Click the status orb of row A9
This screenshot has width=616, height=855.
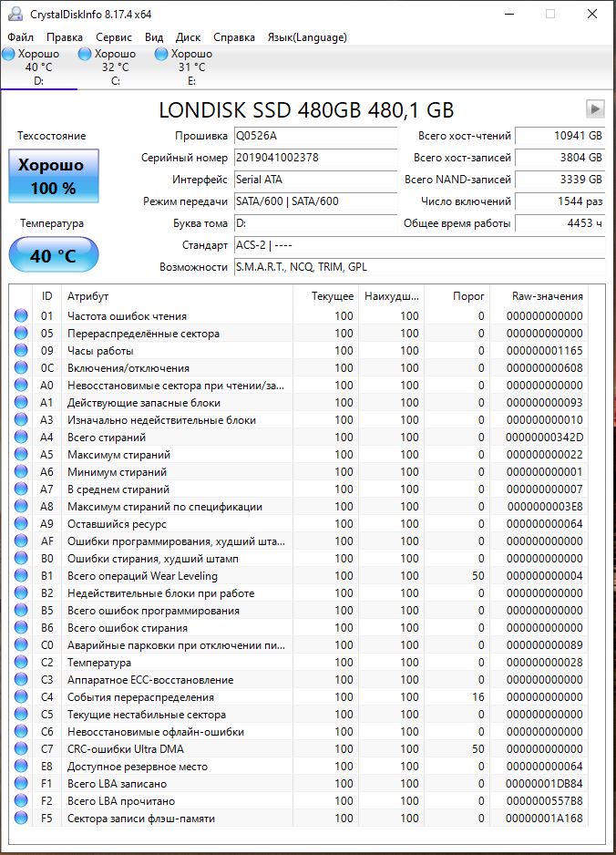pyautogui.click(x=21, y=523)
